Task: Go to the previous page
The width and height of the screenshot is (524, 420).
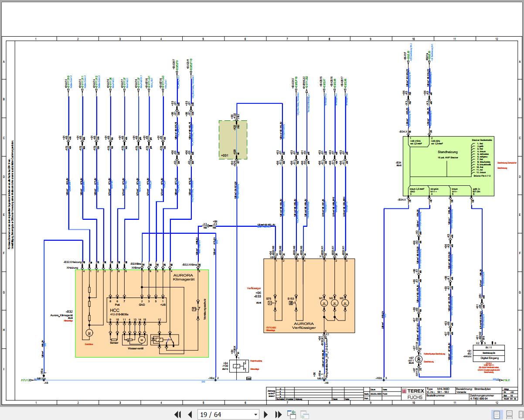Action: [190, 414]
